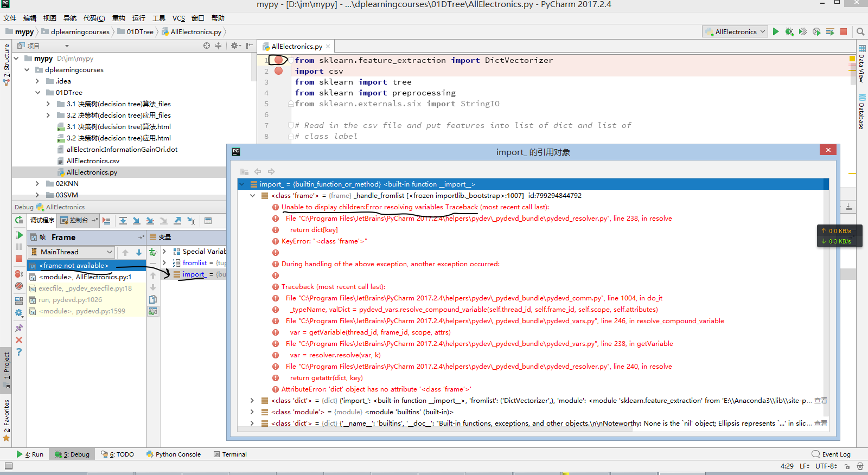Collapse the mypy root folder
Screen dimensions: 868x475
pyautogui.click(x=16, y=58)
